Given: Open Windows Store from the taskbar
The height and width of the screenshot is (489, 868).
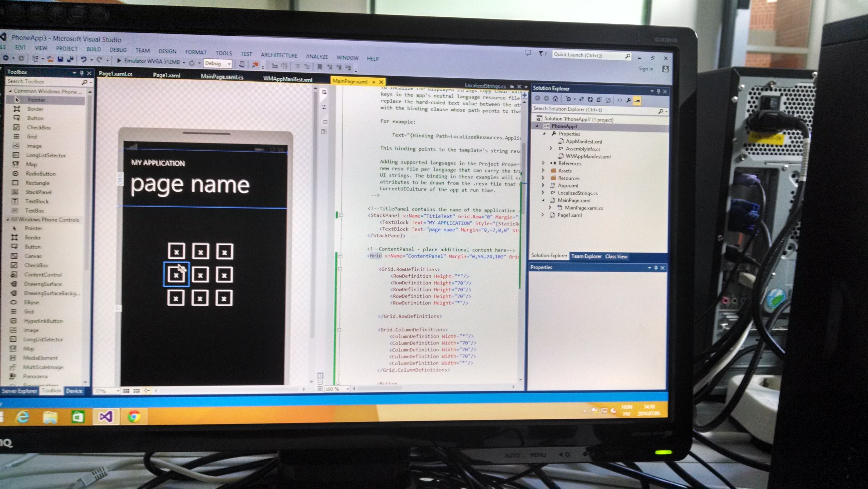Looking at the screenshot, I should click(x=78, y=417).
